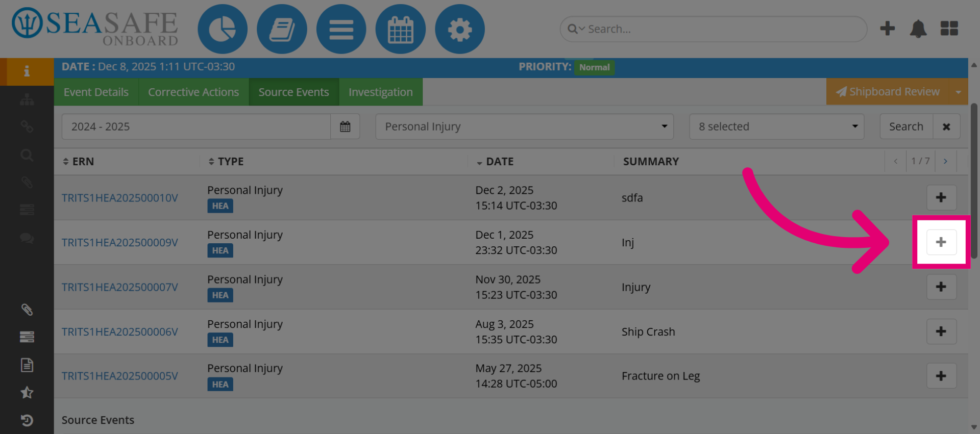This screenshot has height=434, width=980.
Task: Click the 'Fracture on Leg' summary text
Action: tap(660, 376)
